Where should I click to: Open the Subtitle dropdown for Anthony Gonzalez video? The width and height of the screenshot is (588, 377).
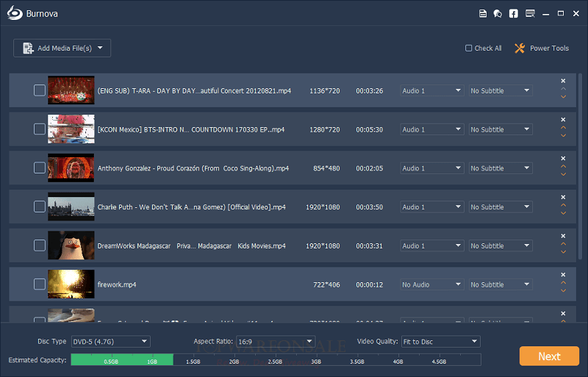501,168
